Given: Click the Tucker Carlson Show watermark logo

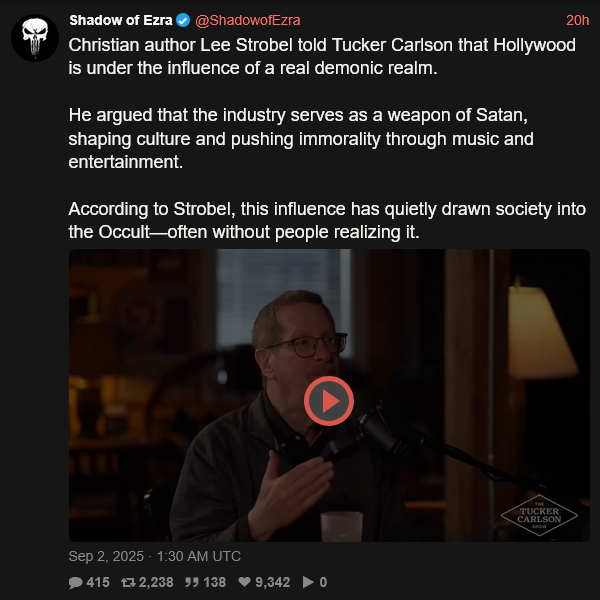Looking at the screenshot, I should [x=539, y=515].
